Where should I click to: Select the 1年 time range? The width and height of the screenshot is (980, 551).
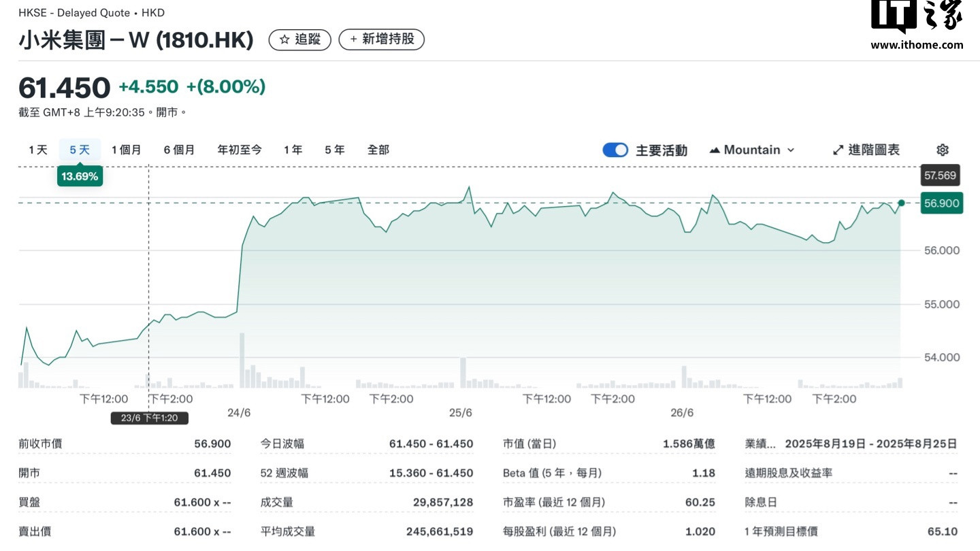pyautogui.click(x=293, y=150)
